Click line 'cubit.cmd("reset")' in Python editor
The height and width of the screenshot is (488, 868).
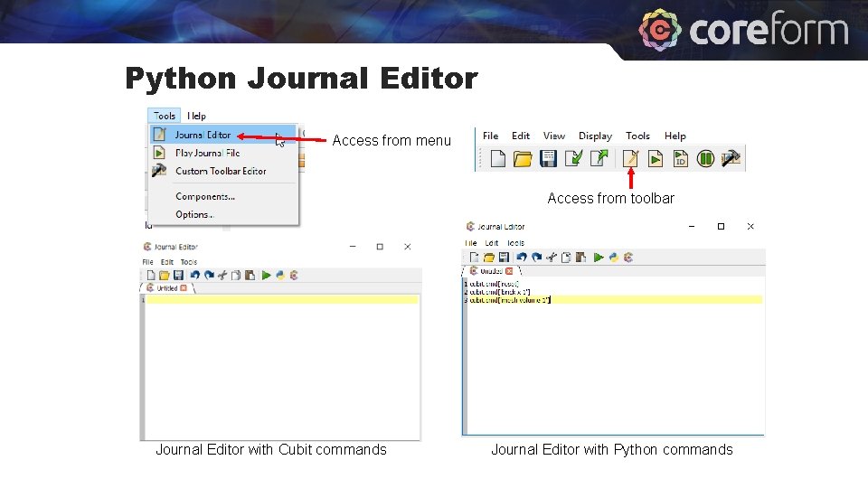coord(495,284)
